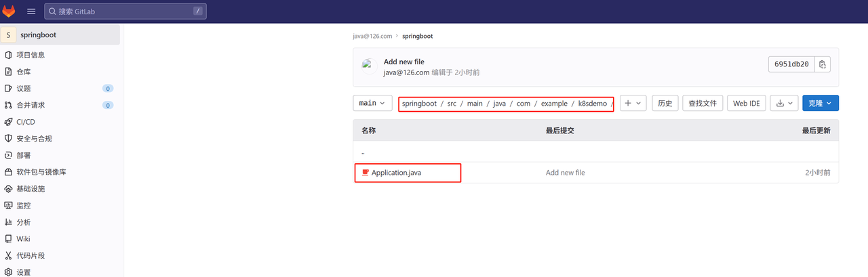Open 议题 in the sidebar
The image size is (868, 277).
point(24,89)
